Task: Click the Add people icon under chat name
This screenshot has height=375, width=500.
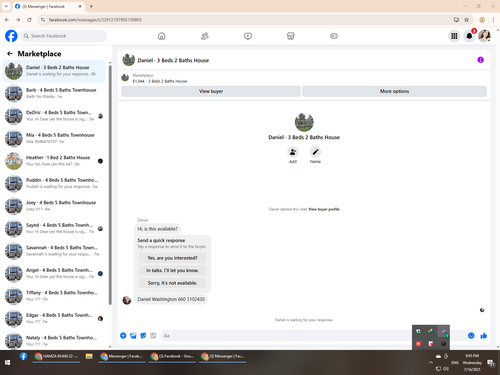Action: click(293, 152)
